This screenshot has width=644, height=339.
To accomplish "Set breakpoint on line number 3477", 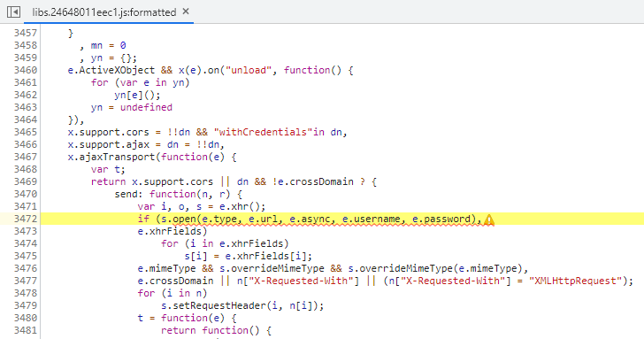I will pyautogui.click(x=26, y=281).
